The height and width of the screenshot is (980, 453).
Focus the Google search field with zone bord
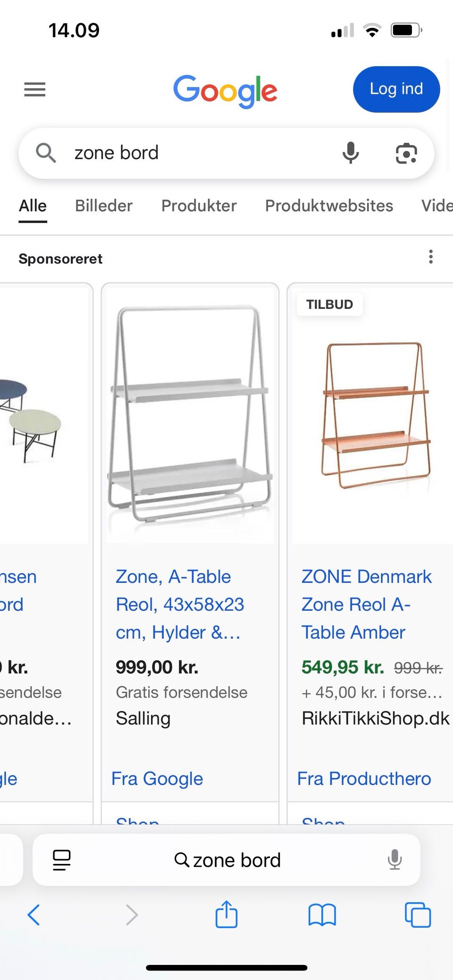[198, 153]
